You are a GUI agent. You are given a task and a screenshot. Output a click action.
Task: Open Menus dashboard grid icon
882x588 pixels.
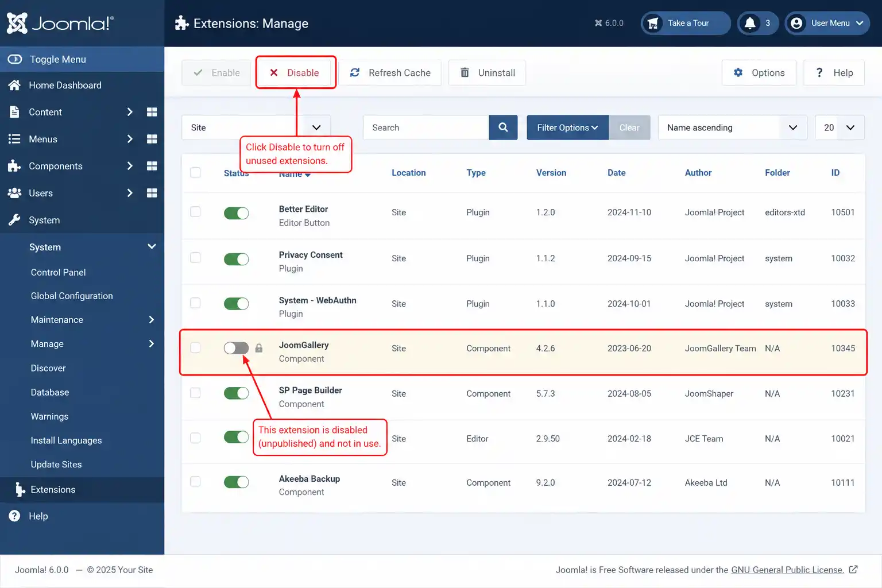(x=152, y=139)
